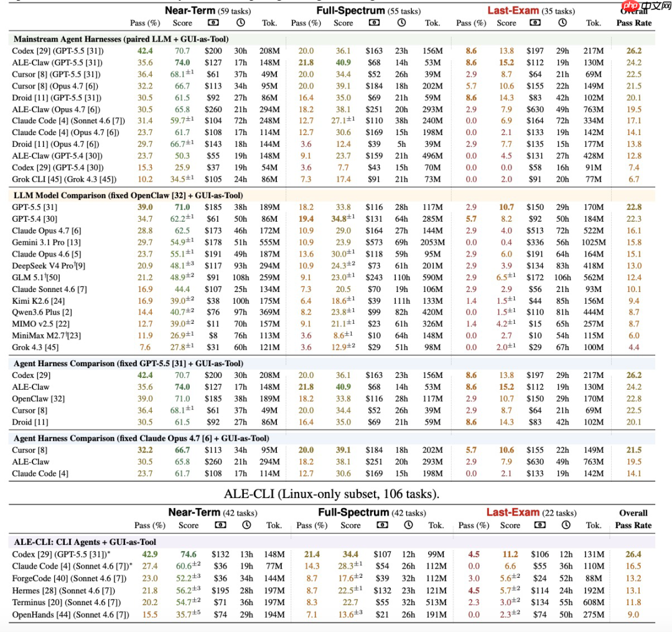Screen dimensions: 672x632
Task: Click the Last-Exam cost icon in ALE-CLI table
Action: [x=539, y=525]
